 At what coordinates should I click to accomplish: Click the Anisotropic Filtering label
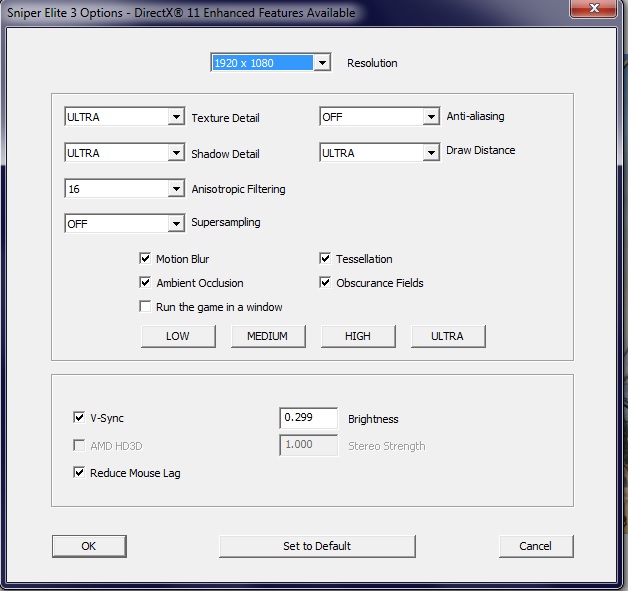pos(238,189)
